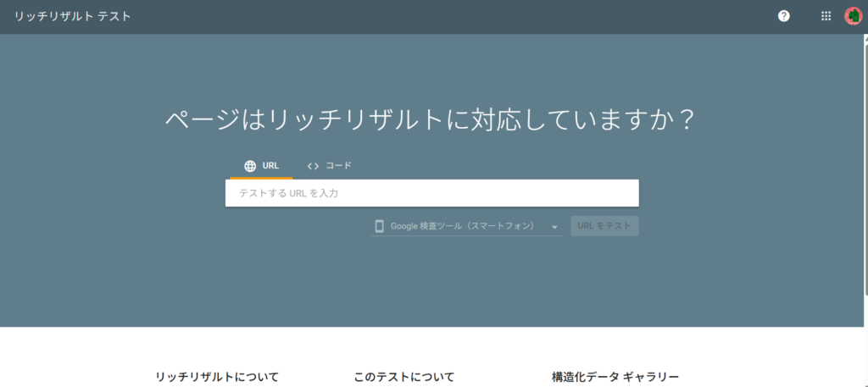Click the リッチリザルト テスト title
The height and width of the screenshot is (387, 868).
tap(73, 17)
